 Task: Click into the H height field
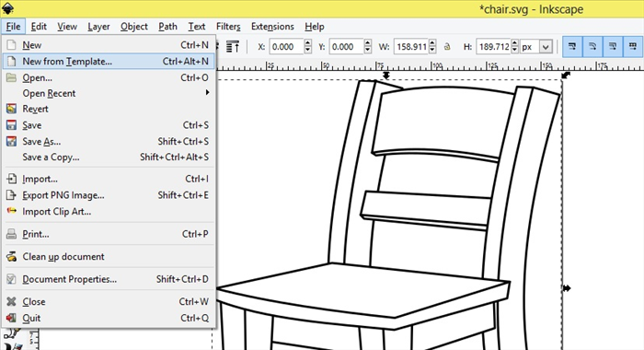(x=494, y=47)
